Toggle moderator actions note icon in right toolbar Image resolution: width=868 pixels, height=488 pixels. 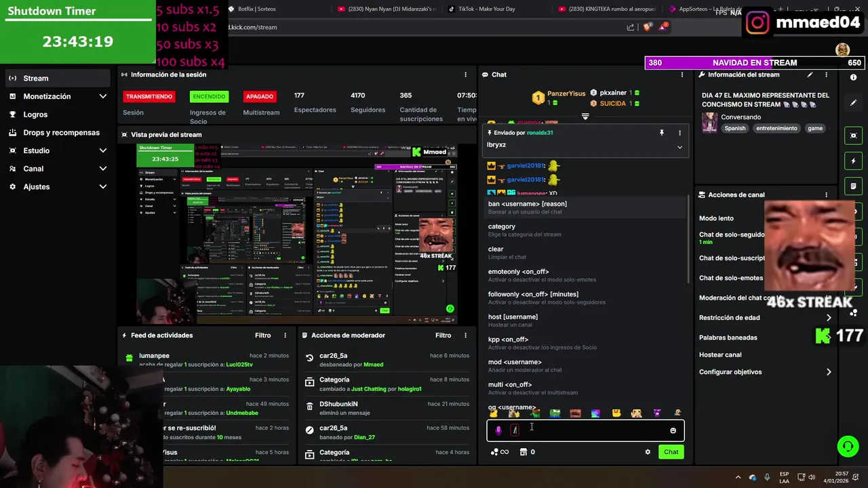[x=854, y=186]
